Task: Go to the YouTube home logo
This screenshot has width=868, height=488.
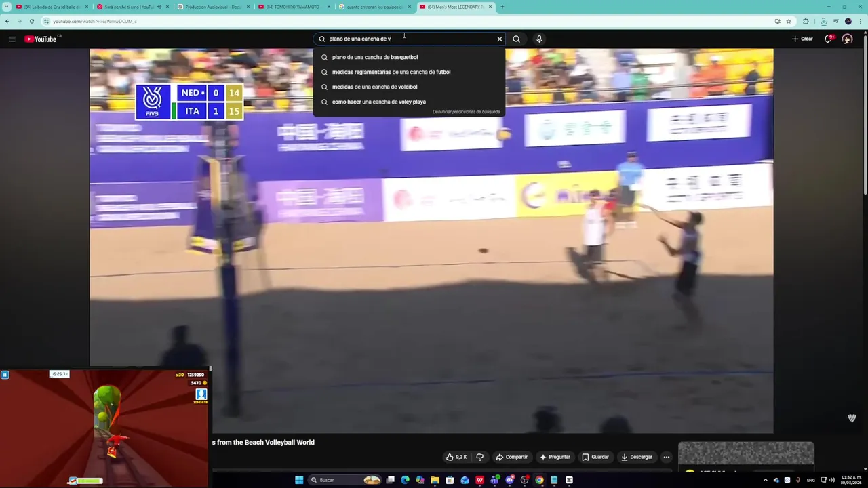Action: click(41, 39)
